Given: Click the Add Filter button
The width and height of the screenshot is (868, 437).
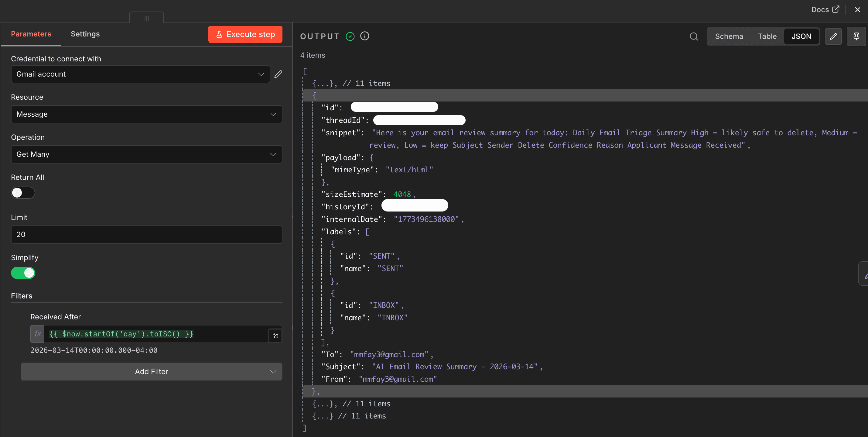Looking at the screenshot, I should pyautogui.click(x=151, y=372).
